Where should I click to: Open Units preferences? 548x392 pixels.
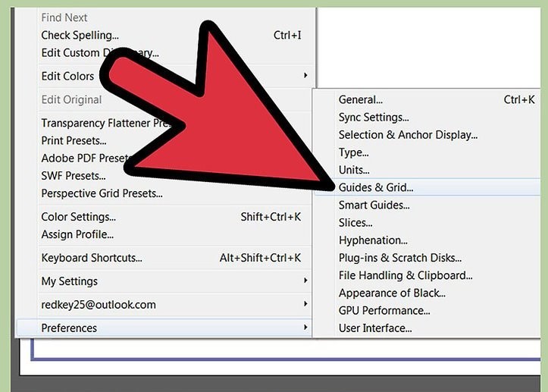tap(354, 170)
